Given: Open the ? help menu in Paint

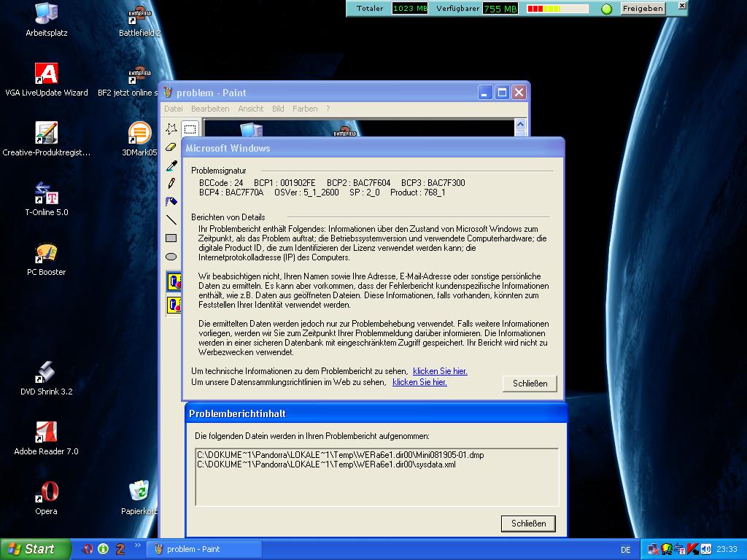Looking at the screenshot, I should click(x=328, y=109).
